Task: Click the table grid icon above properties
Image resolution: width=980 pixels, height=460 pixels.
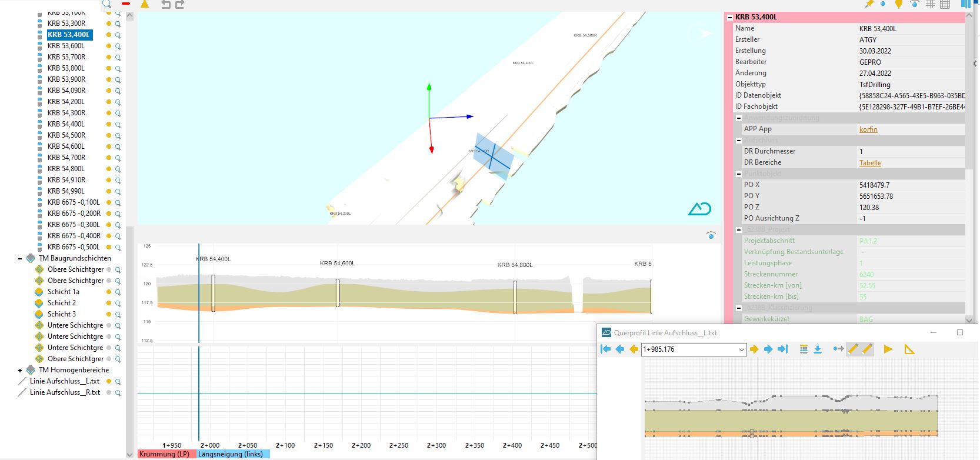Action: tap(945, 4)
